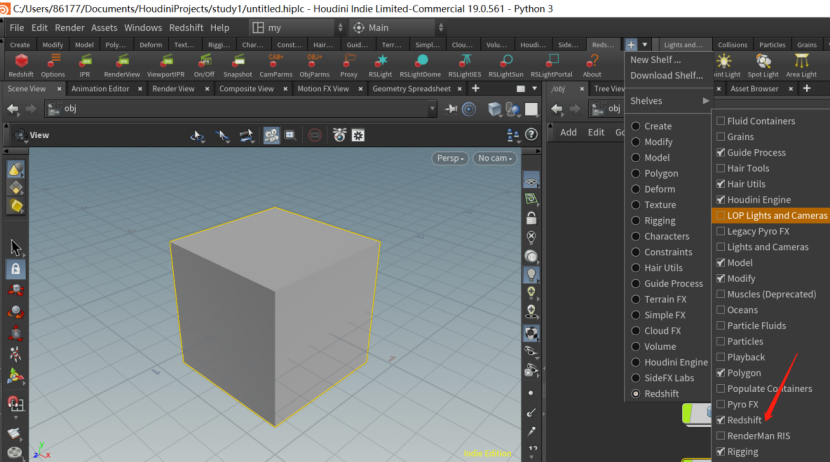Open pane tab options arrow in scene view
This screenshot has height=462, width=830.
tap(534, 89)
